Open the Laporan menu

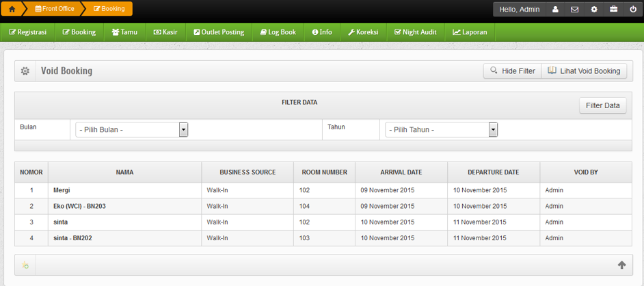coord(470,32)
